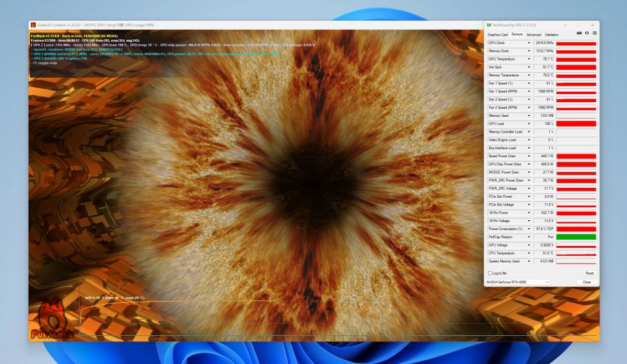Switch to the Graphics Card tab
Viewport: 627px width, 364px height.
[x=497, y=34]
